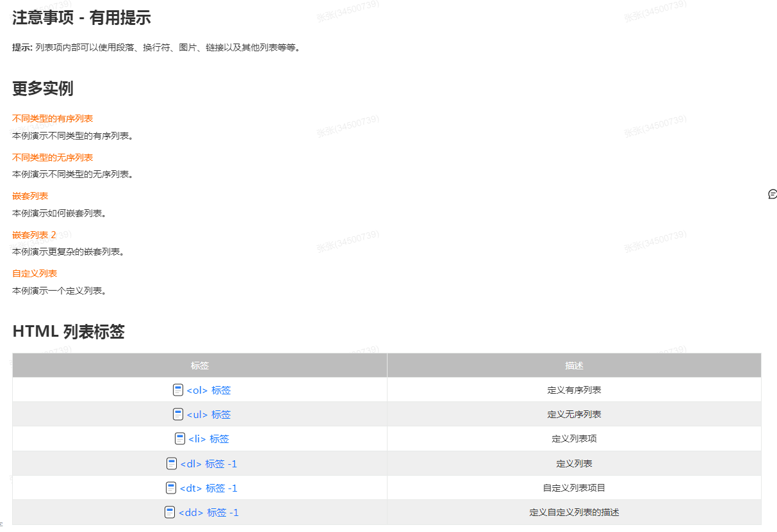Click the document icon beside <dl> 标签 -1
Screen dimensions: 777x532
pos(172,463)
